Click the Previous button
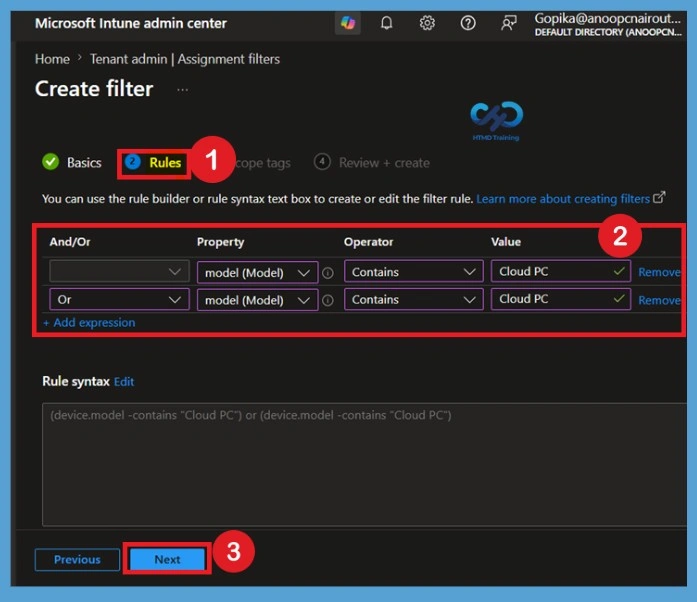This screenshot has height=602, width=697. coord(77,559)
